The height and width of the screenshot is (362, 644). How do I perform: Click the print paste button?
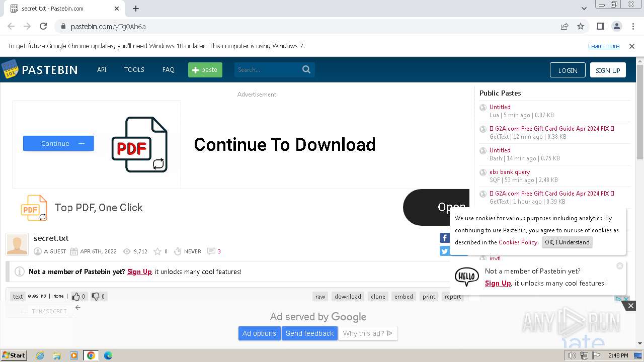[429, 297]
